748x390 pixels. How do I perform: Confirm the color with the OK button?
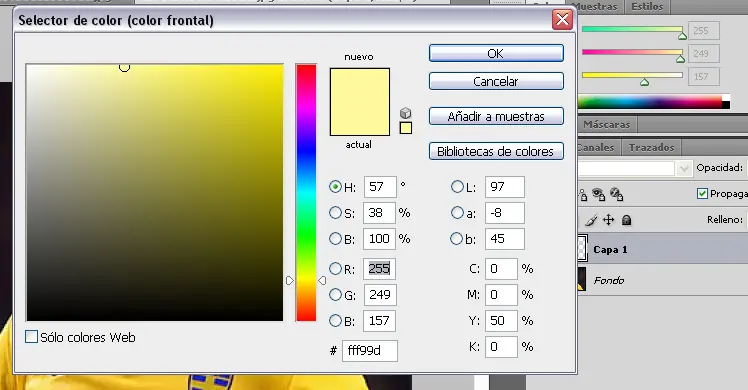pyautogui.click(x=496, y=53)
